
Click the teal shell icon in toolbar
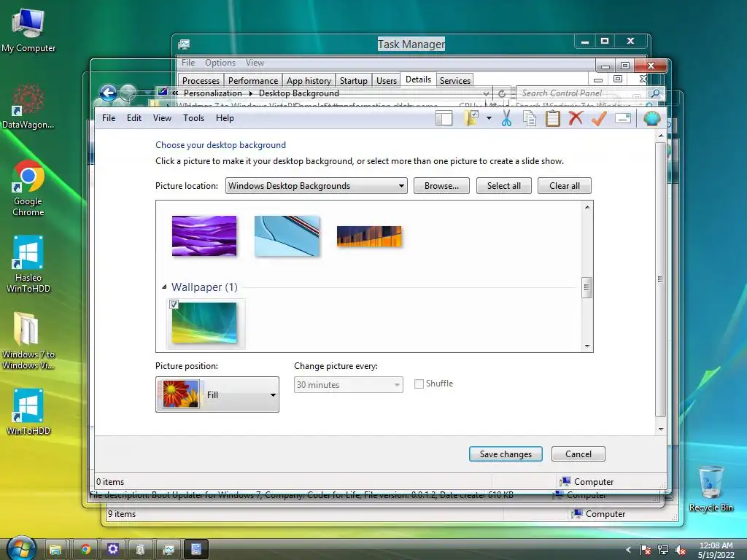point(651,118)
